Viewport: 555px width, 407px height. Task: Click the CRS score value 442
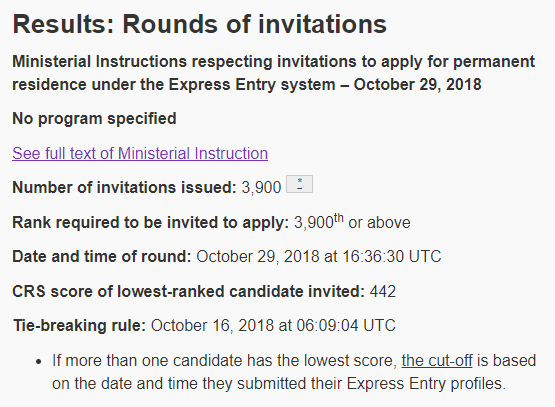383,292
